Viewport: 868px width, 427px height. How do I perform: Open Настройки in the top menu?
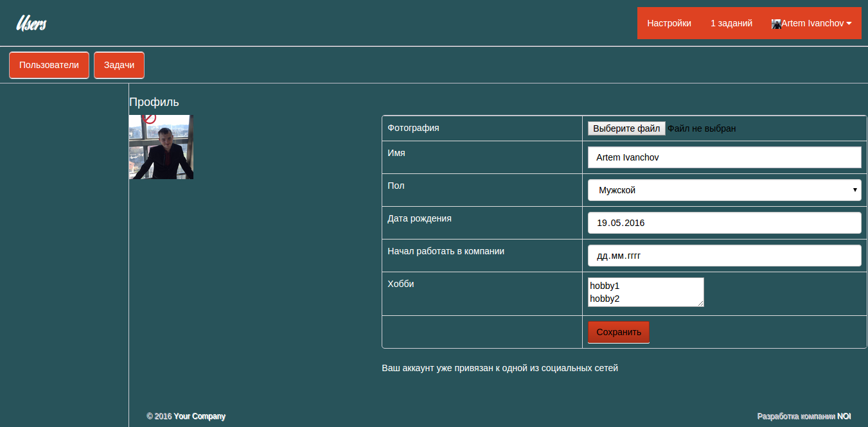[669, 23]
